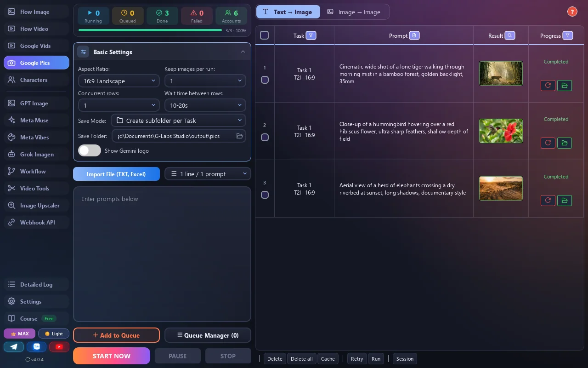Click the Prompt column document icon
This screenshot has width=588, height=368.
click(414, 35)
